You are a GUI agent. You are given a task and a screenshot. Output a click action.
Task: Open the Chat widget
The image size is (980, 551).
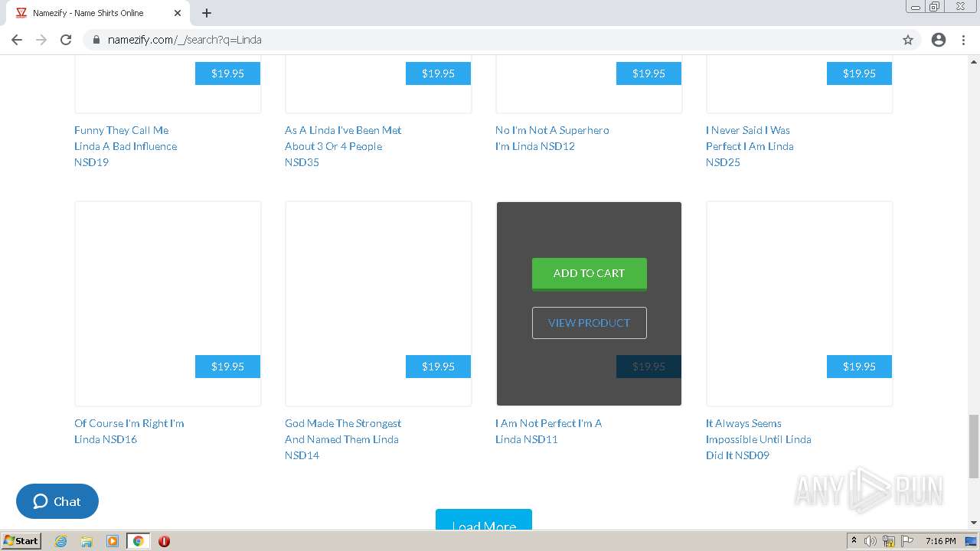(x=57, y=501)
